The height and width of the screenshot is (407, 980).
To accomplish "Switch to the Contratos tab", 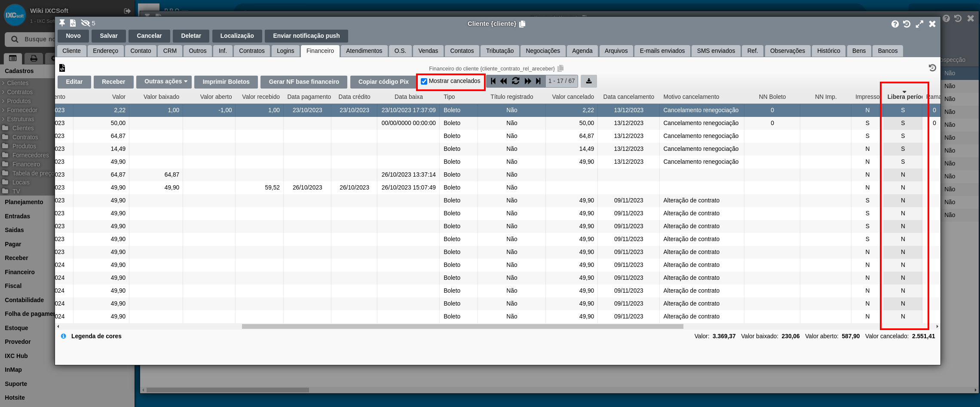I will coord(251,51).
